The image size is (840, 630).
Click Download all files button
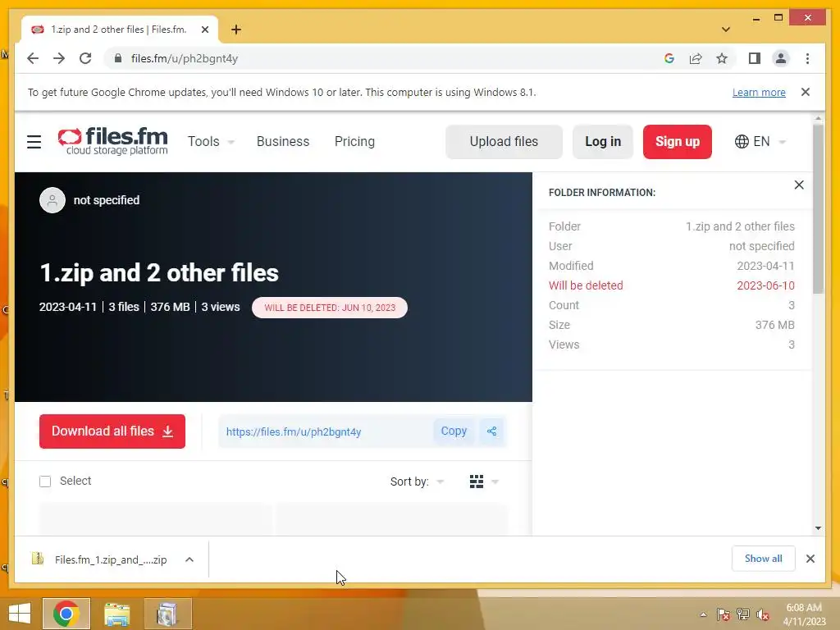[112, 431]
